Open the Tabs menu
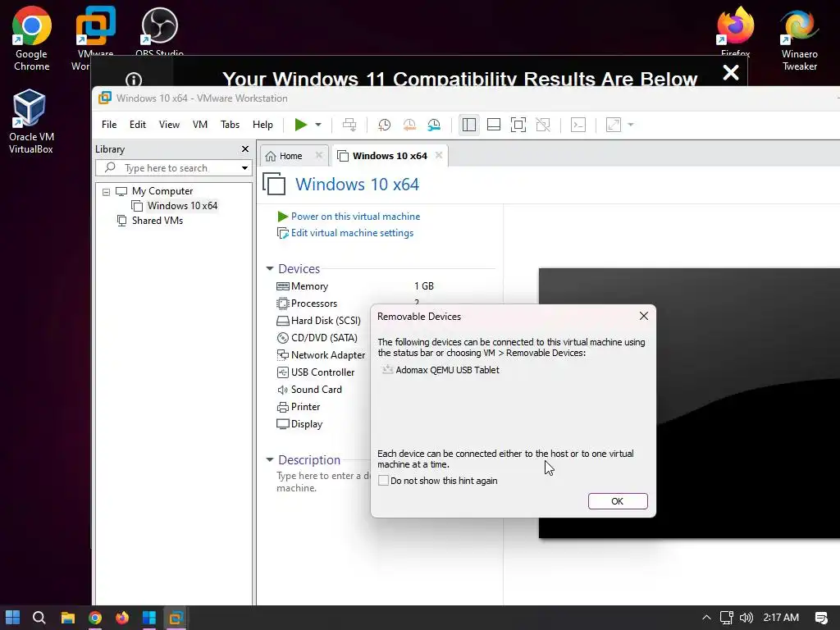 (230, 125)
